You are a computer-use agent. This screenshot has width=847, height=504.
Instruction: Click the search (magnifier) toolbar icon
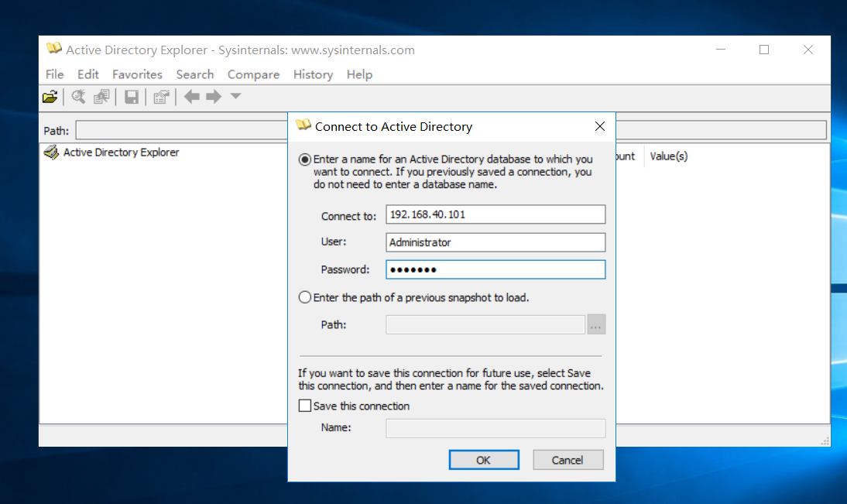coord(78,98)
